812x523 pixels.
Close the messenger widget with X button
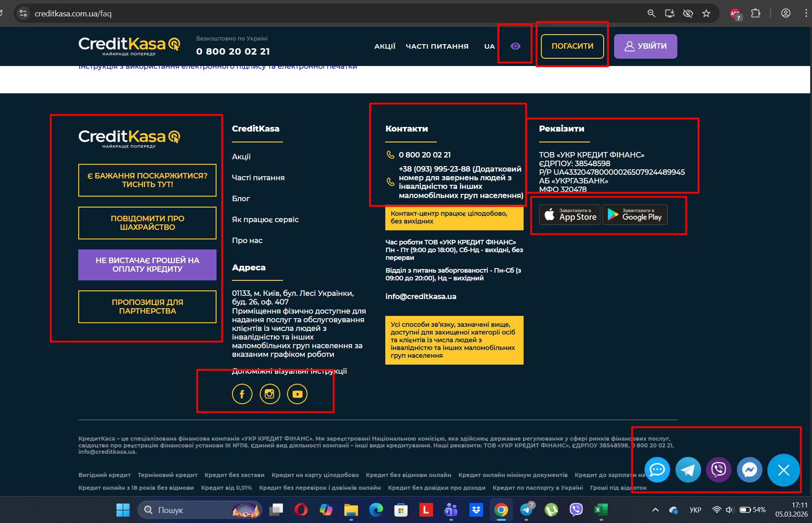coord(783,470)
